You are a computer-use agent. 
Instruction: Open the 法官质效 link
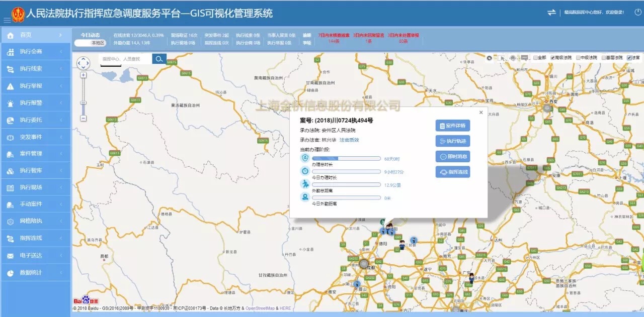(x=349, y=140)
